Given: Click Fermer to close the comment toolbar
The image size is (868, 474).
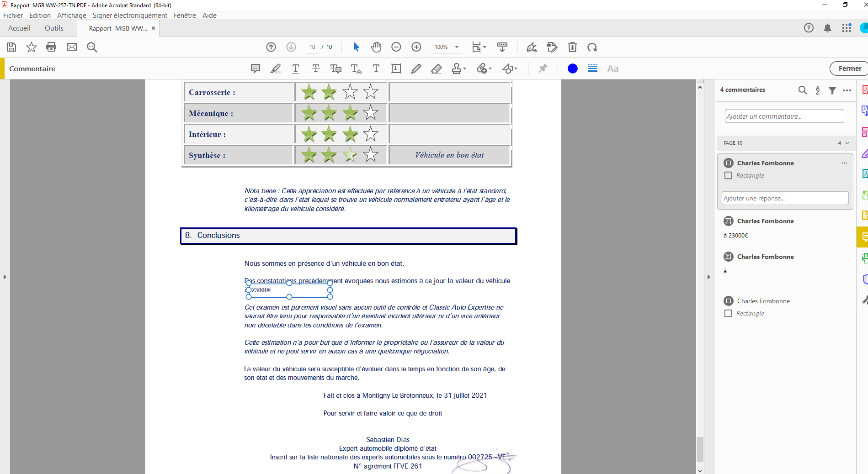Looking at the screenshot, I should pos(849,68).
